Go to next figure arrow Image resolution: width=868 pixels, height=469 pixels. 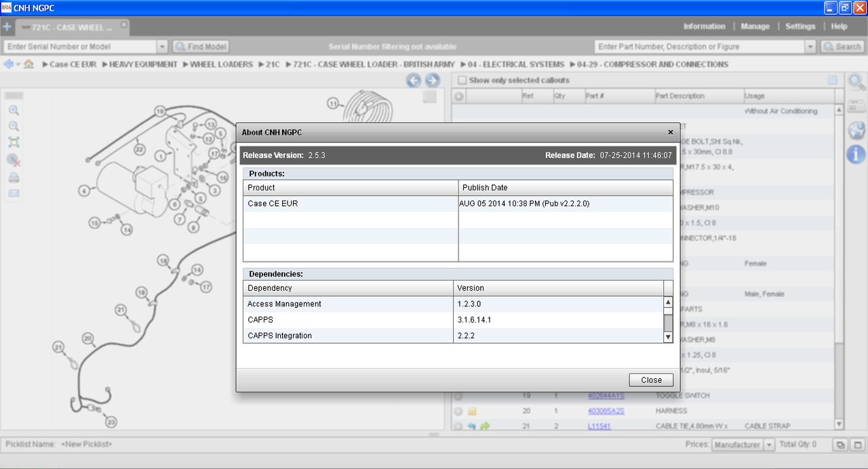tap(433, 80)
